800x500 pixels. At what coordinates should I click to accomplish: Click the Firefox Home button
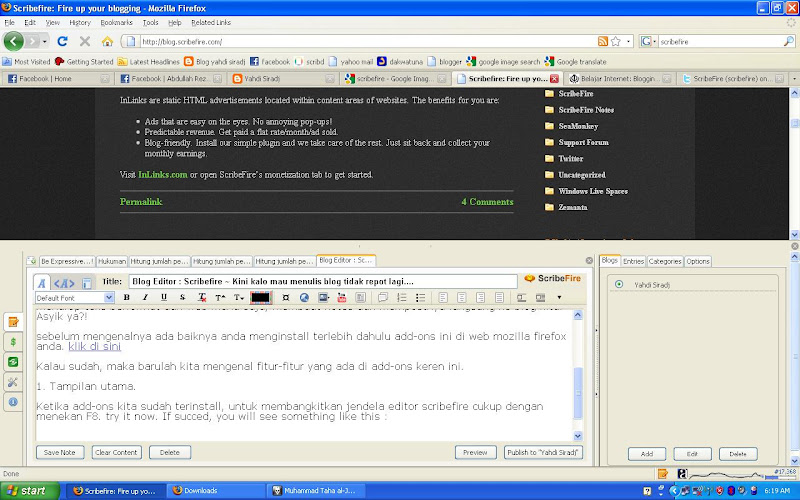107,41
